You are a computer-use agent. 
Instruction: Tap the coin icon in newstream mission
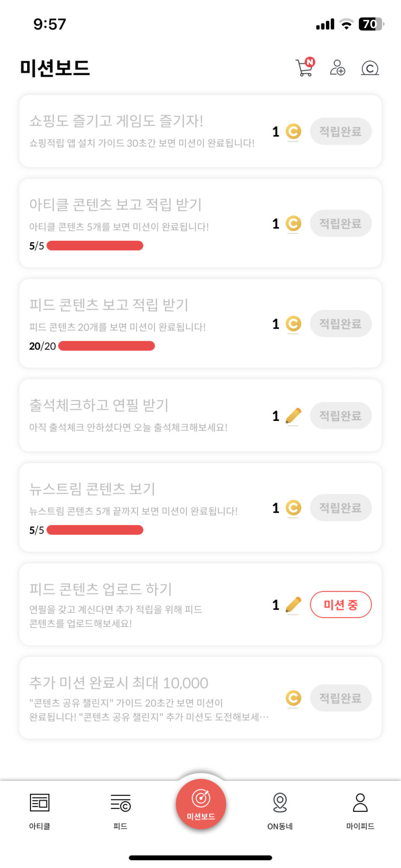[293, 508]
